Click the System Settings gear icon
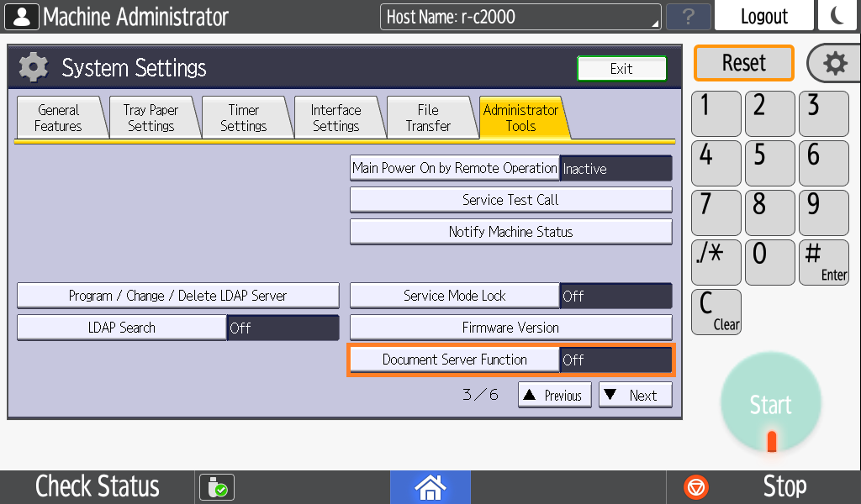This screenshot has width=861, height=504. [x=33, y=67]
